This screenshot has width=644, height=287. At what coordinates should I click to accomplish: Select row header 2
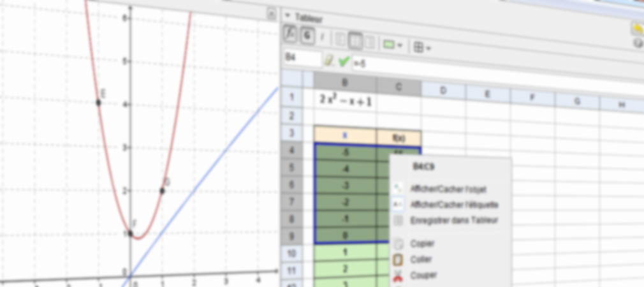tap(291, 116)
